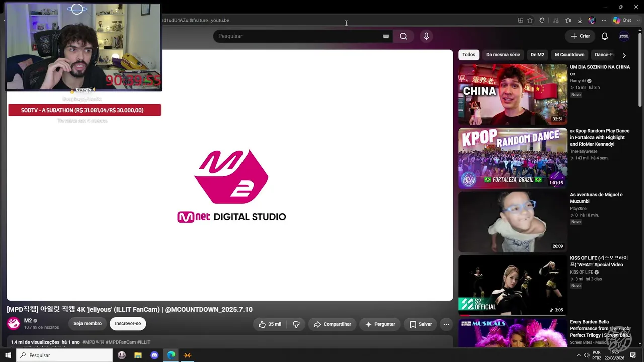Open the M2 channel avatar
The height and width of the screenshot is (362, 644).
(14, 323)
